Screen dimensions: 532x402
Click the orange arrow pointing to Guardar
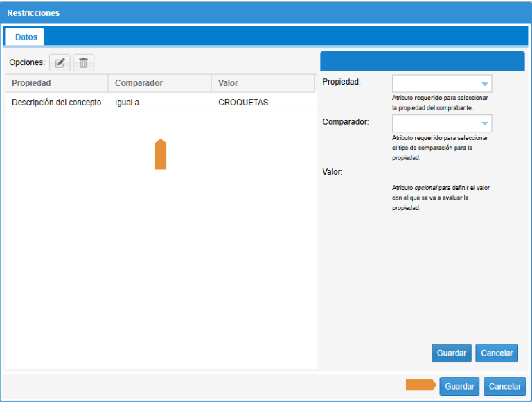[x=420, y=385]
